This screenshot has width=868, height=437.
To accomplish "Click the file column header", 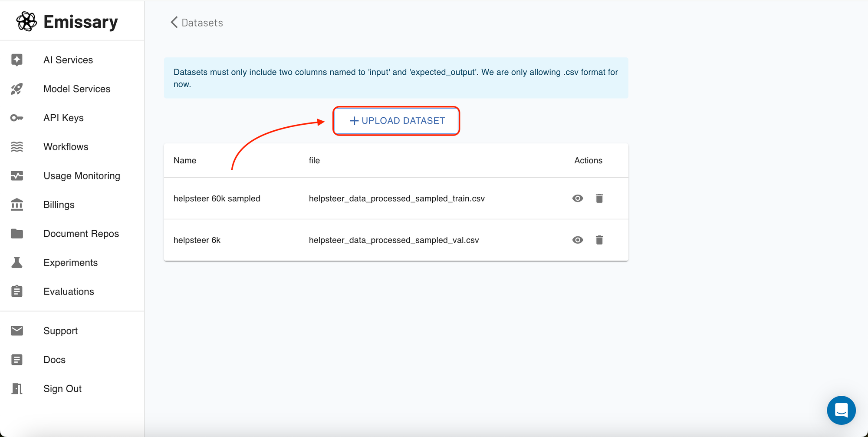I will point(314,160).
